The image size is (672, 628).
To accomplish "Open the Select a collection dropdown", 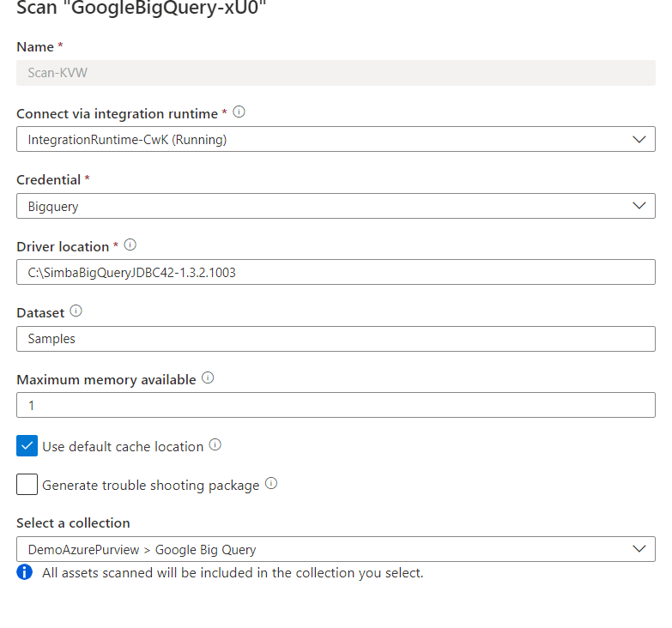I will (x=336, y=549).
